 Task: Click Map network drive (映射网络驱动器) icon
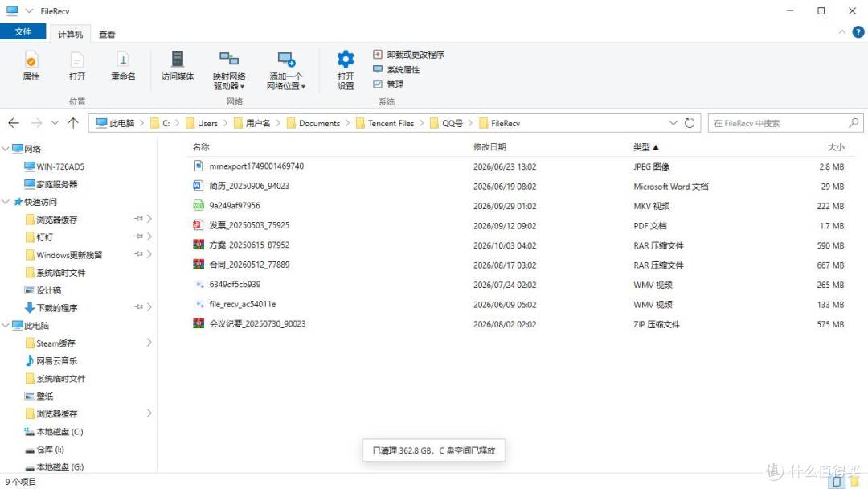coord(228,70)
